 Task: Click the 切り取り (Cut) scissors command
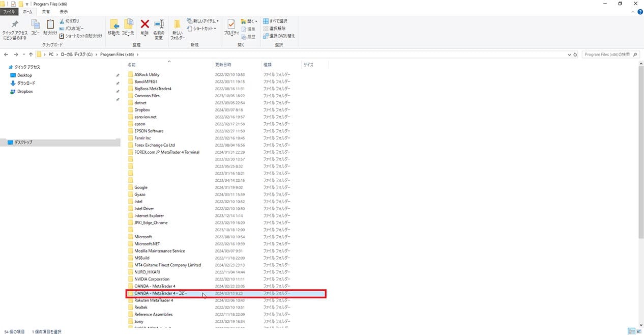[x=69, y=21]
